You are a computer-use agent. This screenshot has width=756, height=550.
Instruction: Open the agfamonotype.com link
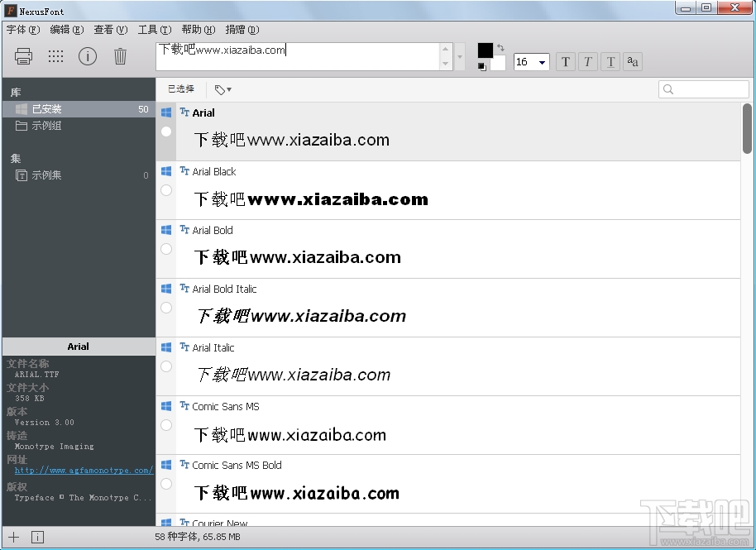point(84,471)
